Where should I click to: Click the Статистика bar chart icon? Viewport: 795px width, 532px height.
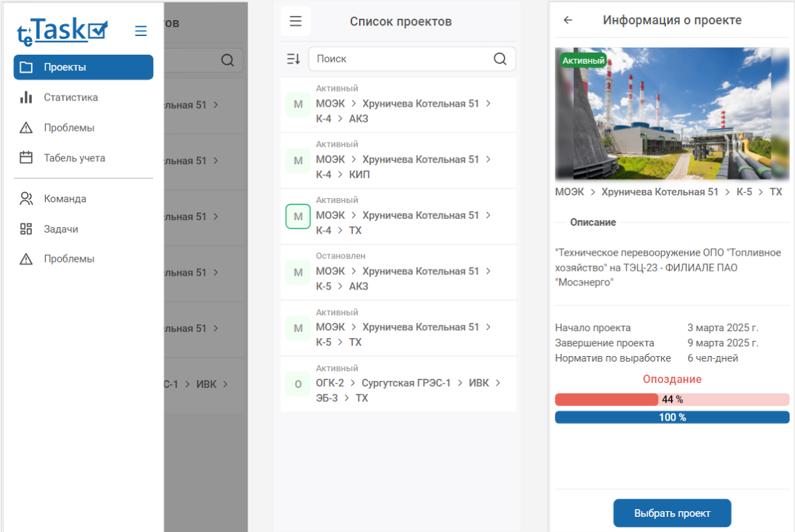(x=26, y=98)
